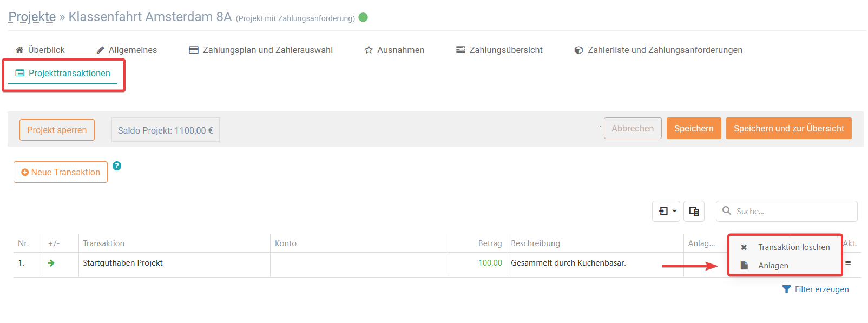Open the row actions hamburger icon

tap(848, 263)
